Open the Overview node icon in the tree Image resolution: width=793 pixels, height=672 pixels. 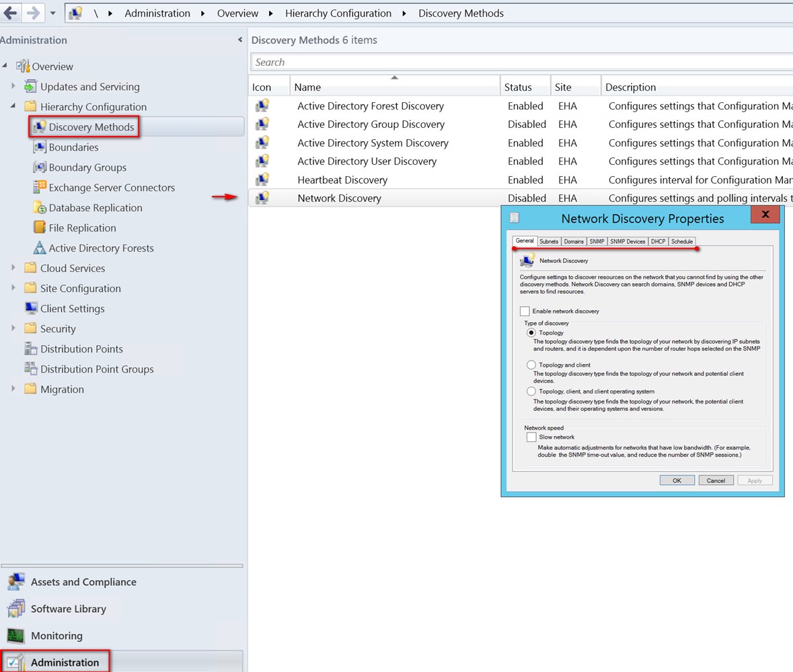click(23, 66)
